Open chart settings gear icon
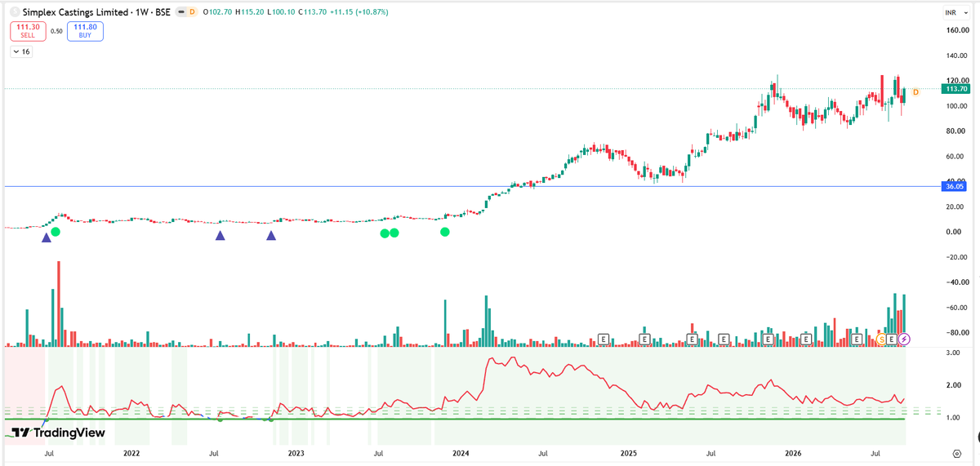Image resolution: width=980 pixels, height=466 pixels. click(x=956, y=452)
